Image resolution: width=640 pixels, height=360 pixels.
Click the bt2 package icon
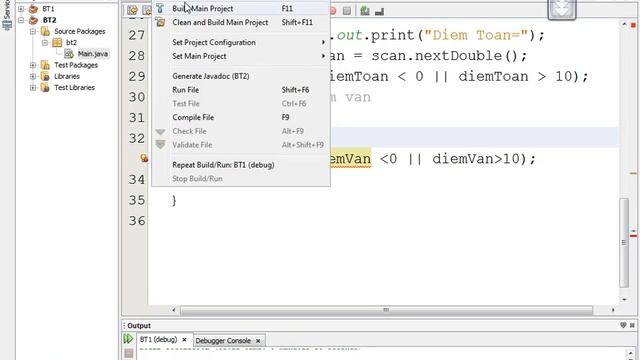(57, 42)
